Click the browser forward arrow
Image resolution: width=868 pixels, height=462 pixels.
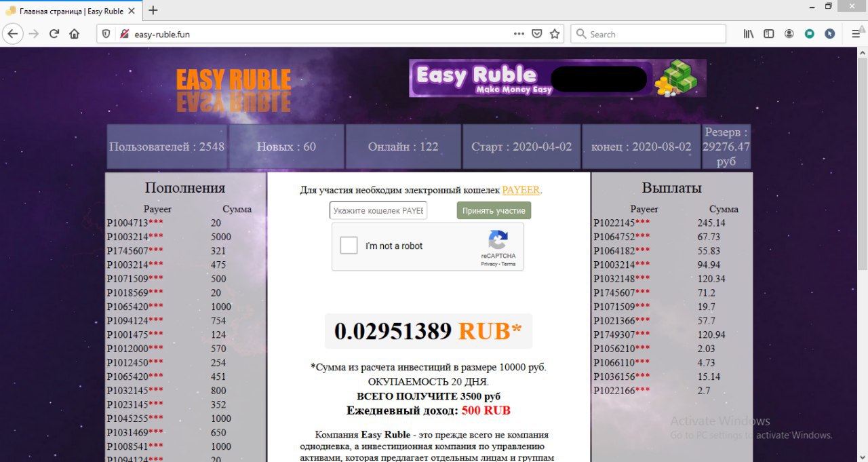pyautogui.click(x=34, y=34)
